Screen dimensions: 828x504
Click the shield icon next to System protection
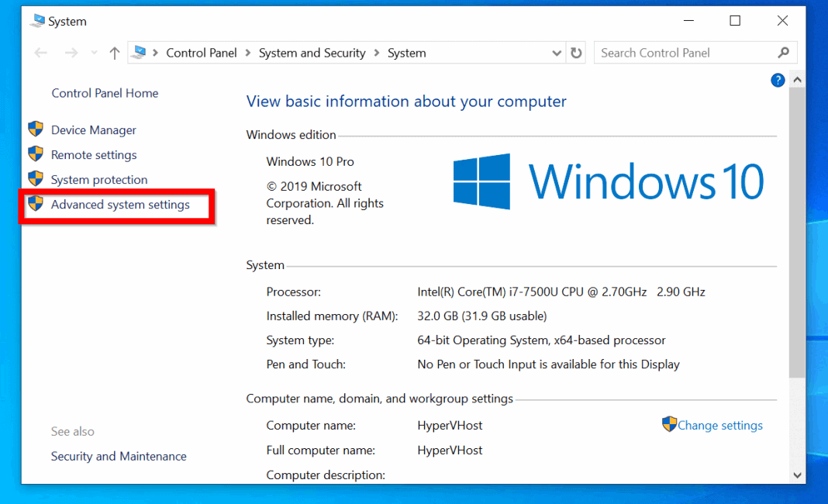tap(36, 179)
